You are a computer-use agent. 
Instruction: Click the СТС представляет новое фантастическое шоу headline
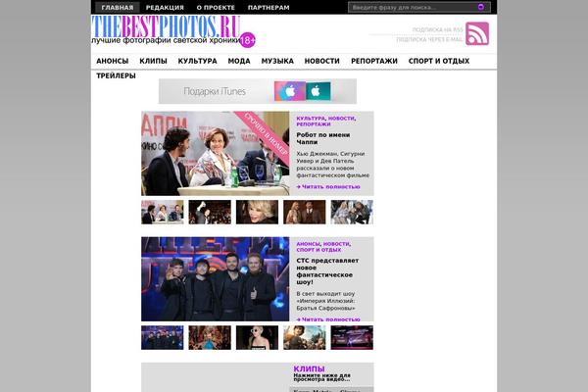point(327,271)
